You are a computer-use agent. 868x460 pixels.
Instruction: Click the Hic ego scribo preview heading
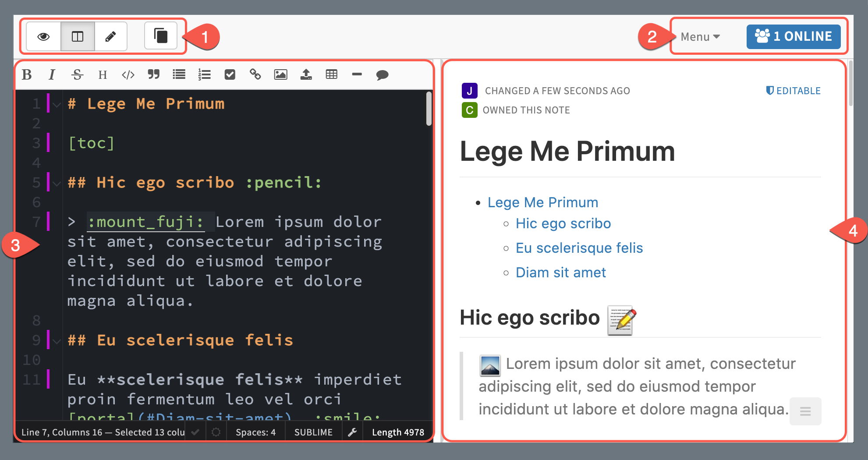(x=530, y=318)
